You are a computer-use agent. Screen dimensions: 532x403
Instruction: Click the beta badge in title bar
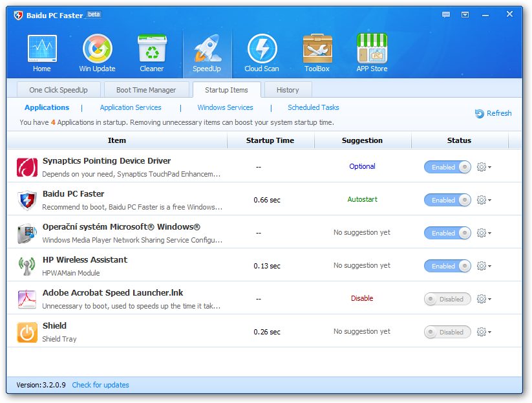click(94, 14)
